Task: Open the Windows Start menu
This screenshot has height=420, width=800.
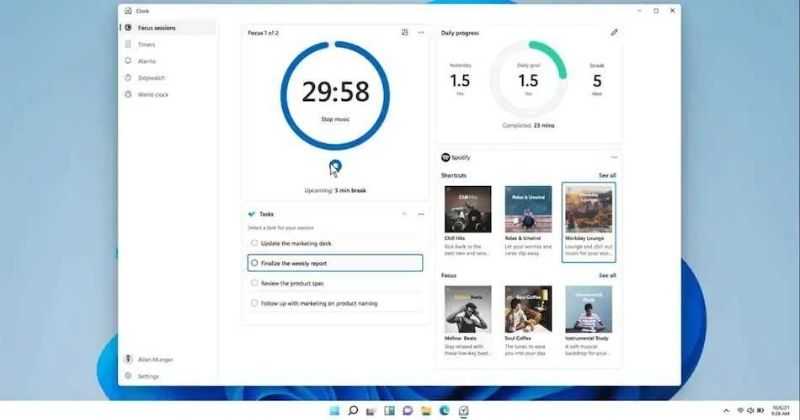Action: (x=334, y=411)
